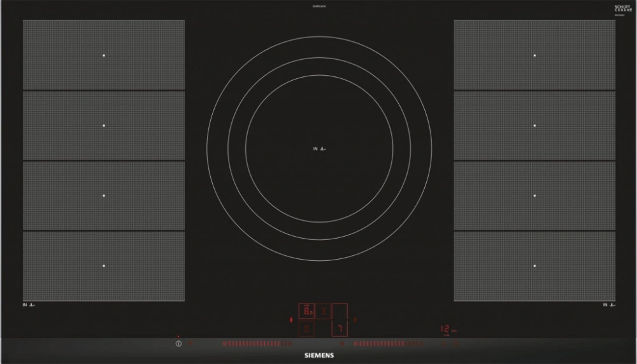This screenshot has width=637, height=364.
Task: Tap the IN symbol below the right flex zone
Action: click(x=609, y=305)
